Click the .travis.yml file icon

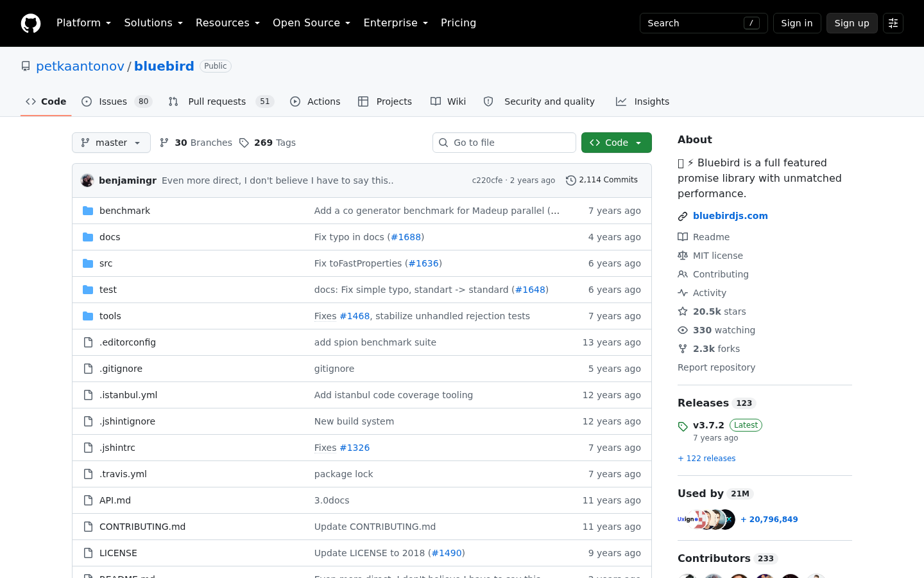[x=88, y=474]
